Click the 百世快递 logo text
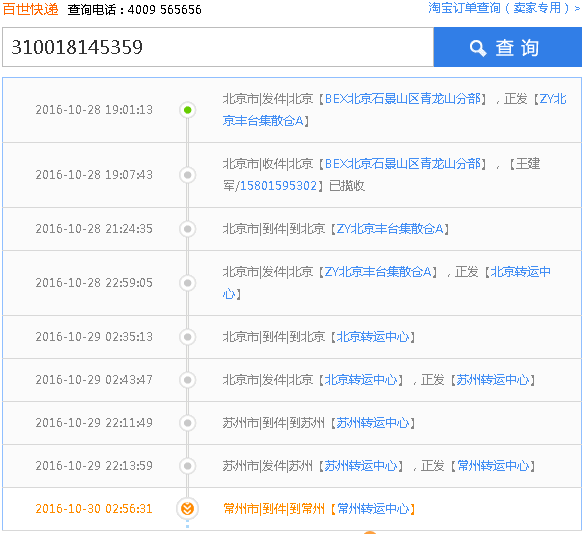 tap(31, 9)
